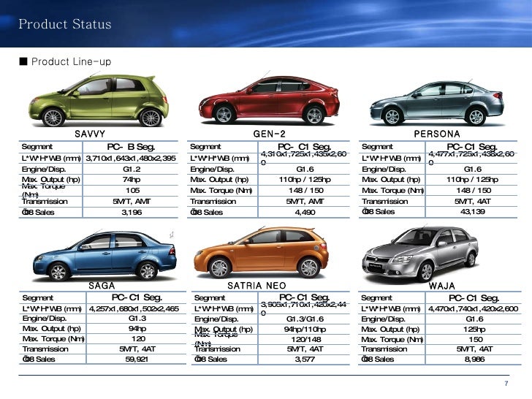Click 'Engine/Disp.' label in SAVVY table
The image size is (532, 399).
(44, 169)
